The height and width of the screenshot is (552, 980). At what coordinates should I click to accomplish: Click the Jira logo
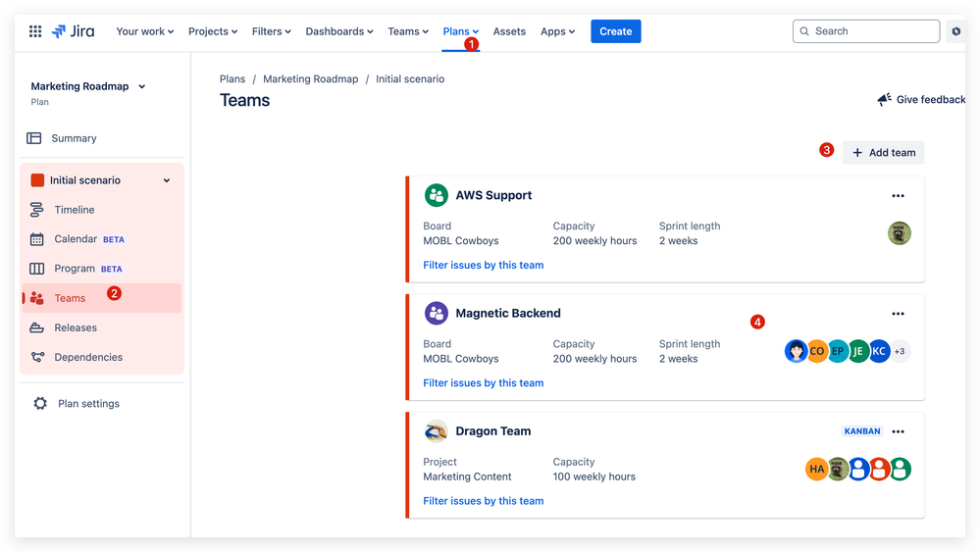coord(74,31)
